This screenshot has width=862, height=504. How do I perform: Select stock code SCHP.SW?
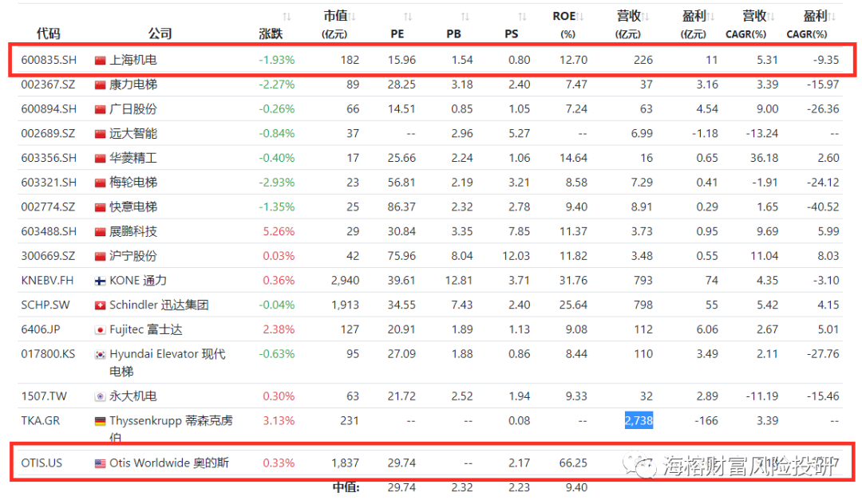tap(45, 305)
